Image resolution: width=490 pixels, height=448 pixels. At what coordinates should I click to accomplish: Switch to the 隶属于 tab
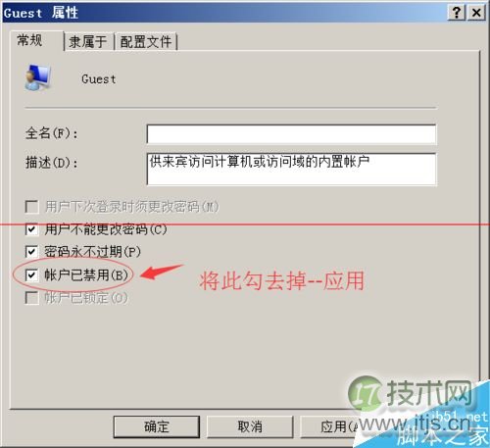[88, 41]
